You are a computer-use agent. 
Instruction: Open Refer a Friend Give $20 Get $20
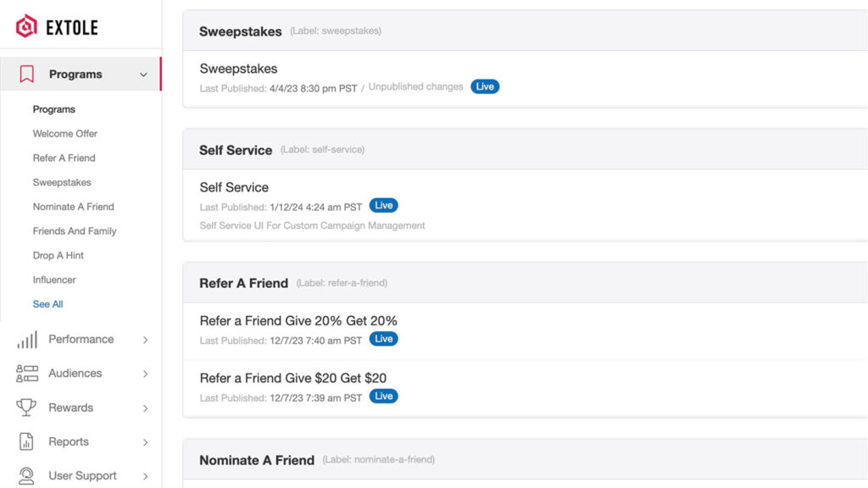(x=293, y=379)
